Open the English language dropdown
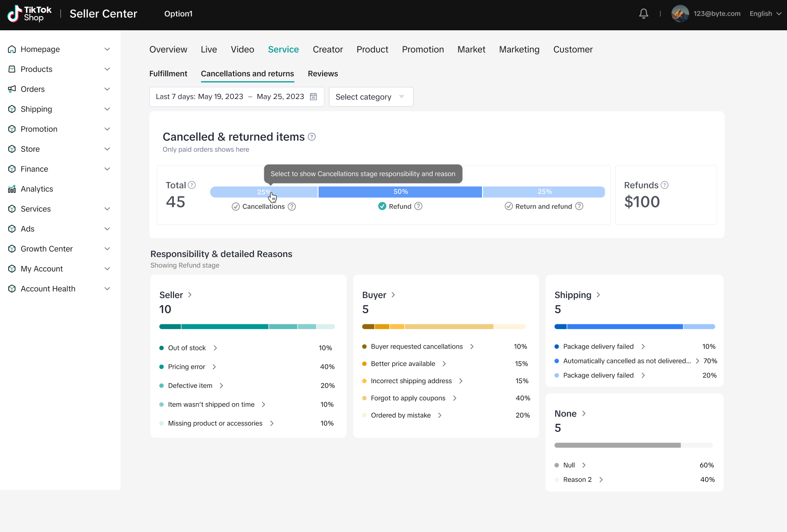 (x=765, y=14)
